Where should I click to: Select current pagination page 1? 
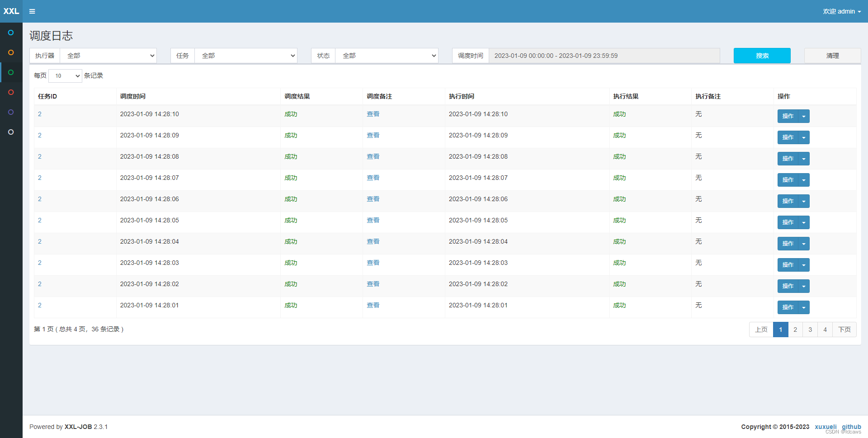[781, 330]
